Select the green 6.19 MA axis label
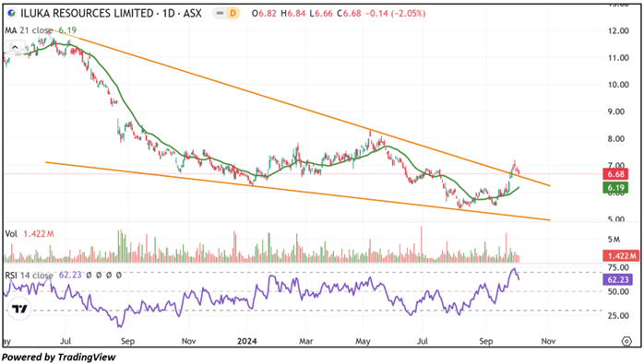Viewport: 644px width, 364px height. pyautogui.click(x=615, y=188)
